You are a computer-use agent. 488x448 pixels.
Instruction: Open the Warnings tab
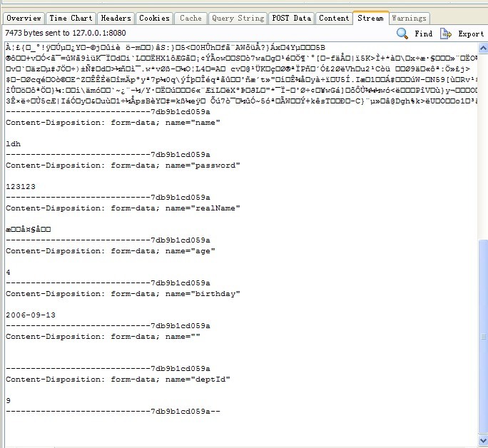409,18
